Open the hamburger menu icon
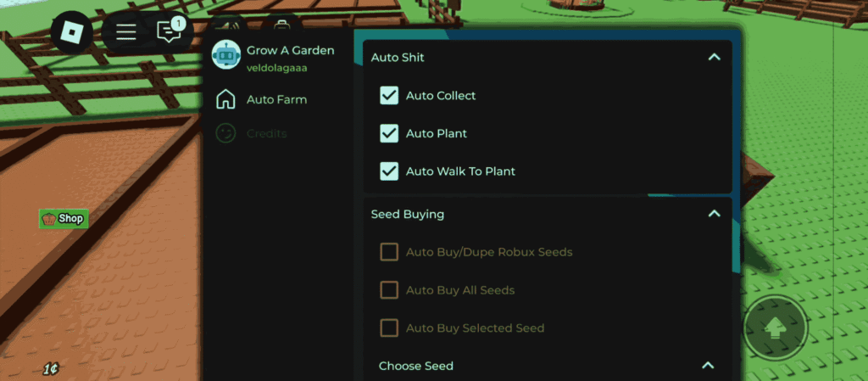868x381 pixels. click(x=126, y=32)
